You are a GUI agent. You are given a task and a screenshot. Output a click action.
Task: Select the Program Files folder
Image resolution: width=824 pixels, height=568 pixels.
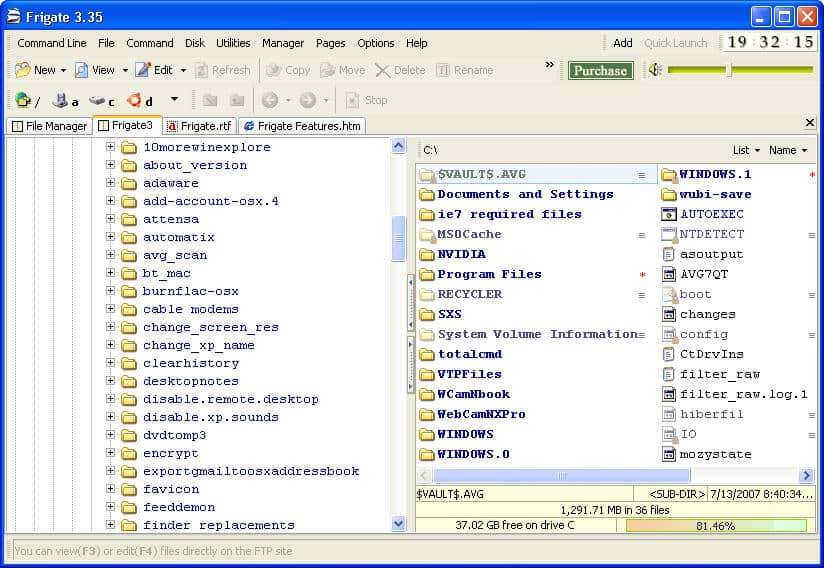pyautogui.click(x=489, y=274)
